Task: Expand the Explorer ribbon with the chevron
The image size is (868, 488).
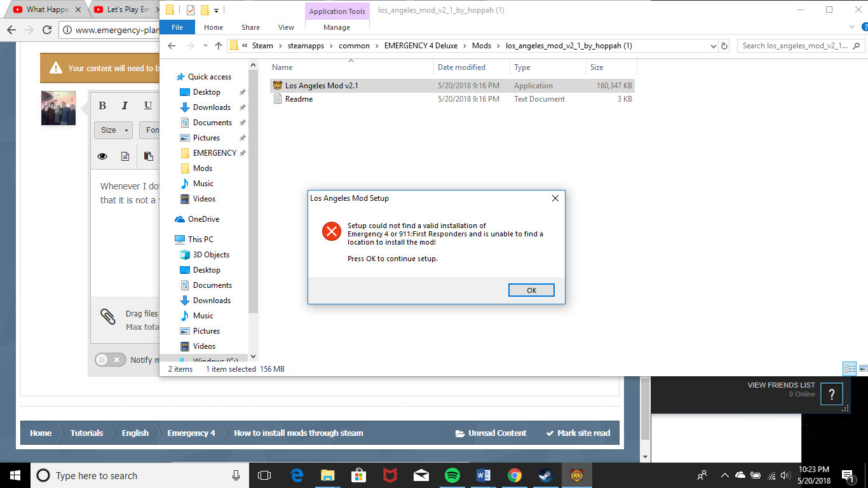Action: (853, 27)
